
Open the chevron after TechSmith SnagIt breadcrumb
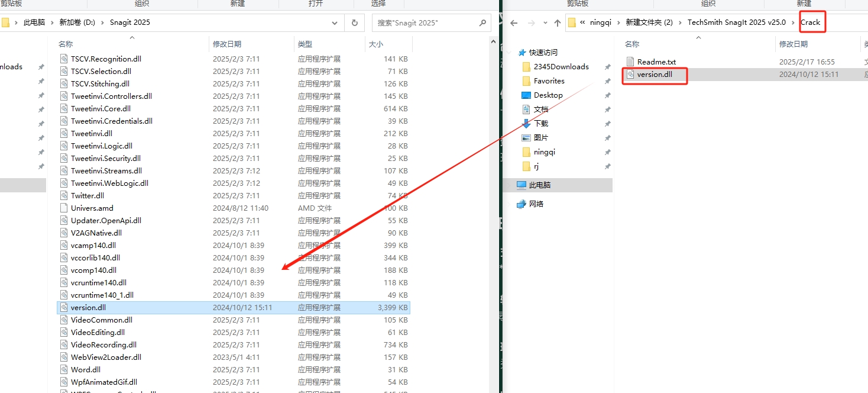(793, 22)
